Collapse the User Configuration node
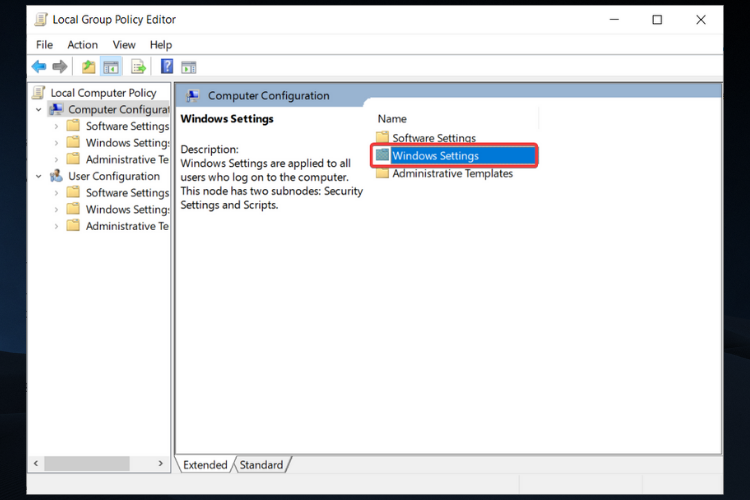 (39, 176)
